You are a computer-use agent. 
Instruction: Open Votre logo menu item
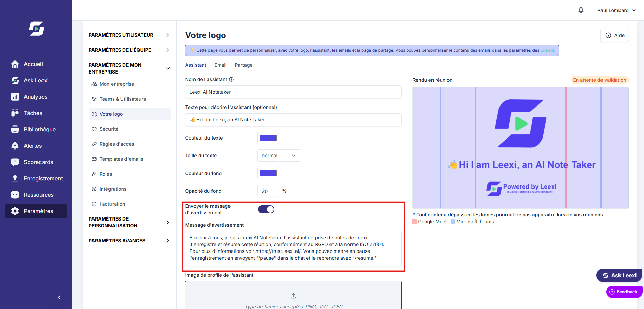click(x=130, y=114)
